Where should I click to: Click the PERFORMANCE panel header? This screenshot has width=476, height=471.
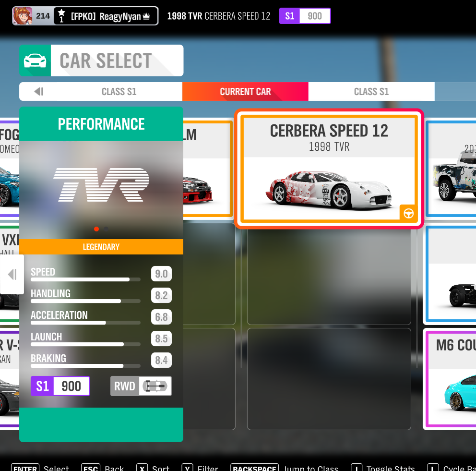[101, 124]
